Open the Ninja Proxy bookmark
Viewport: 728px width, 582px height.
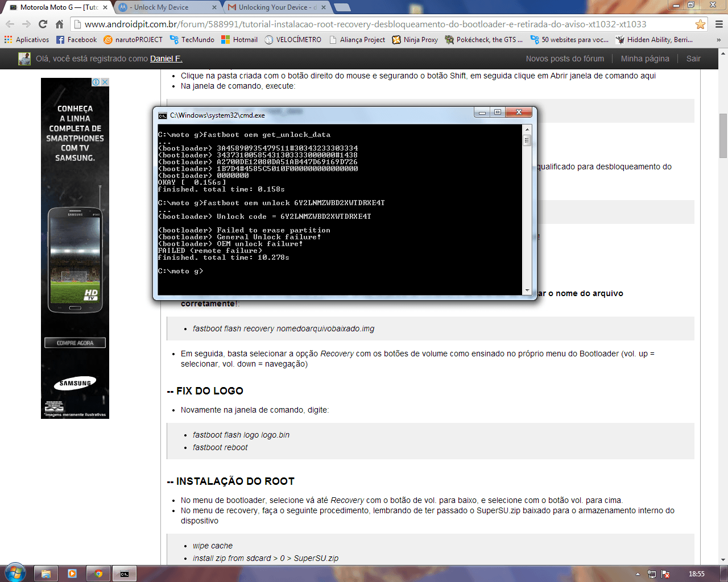pyautogui.click(x=415, y=40)
